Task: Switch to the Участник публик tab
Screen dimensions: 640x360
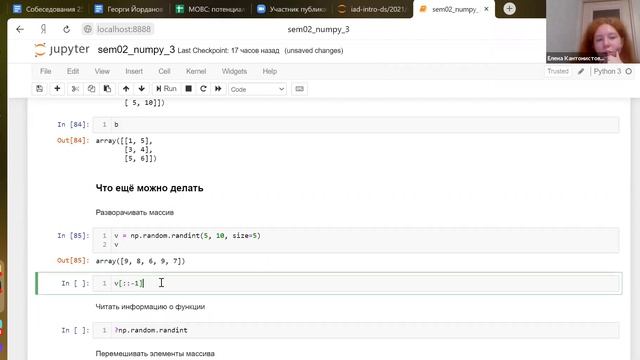Action: [x=292, y=9]
